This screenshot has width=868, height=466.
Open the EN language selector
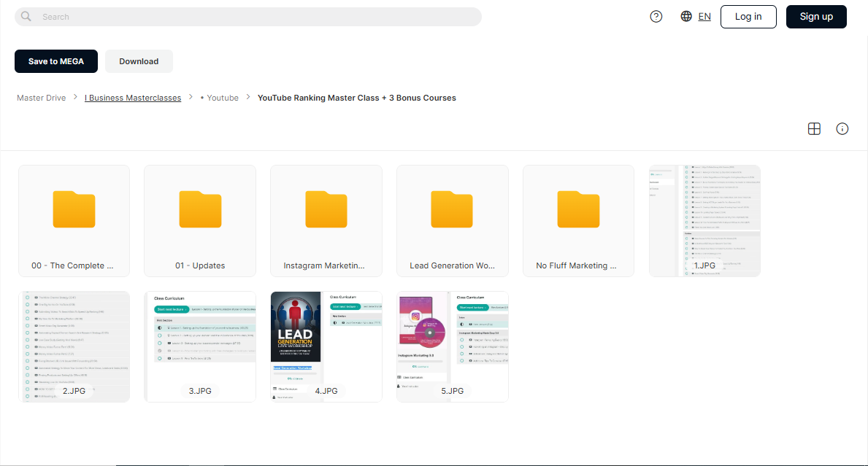coord(704,17)
